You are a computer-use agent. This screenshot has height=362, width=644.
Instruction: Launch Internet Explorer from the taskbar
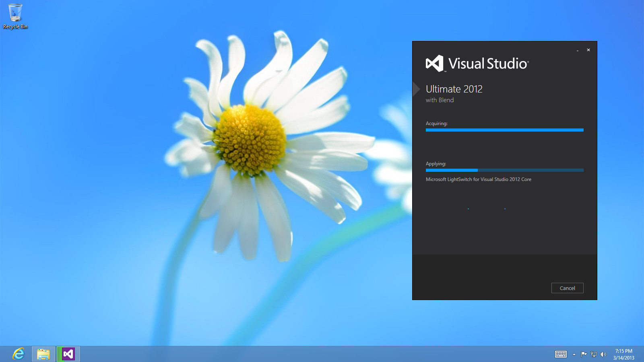pos(19,354)
